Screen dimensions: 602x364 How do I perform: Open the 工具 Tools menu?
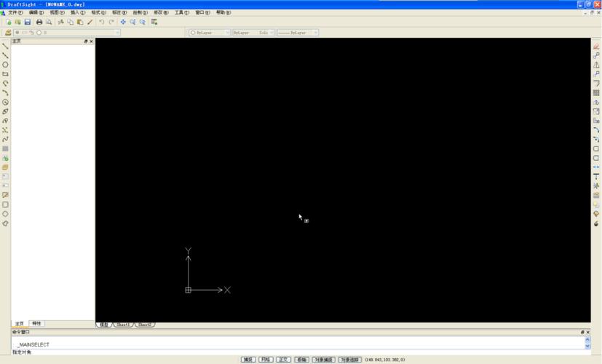181,12
